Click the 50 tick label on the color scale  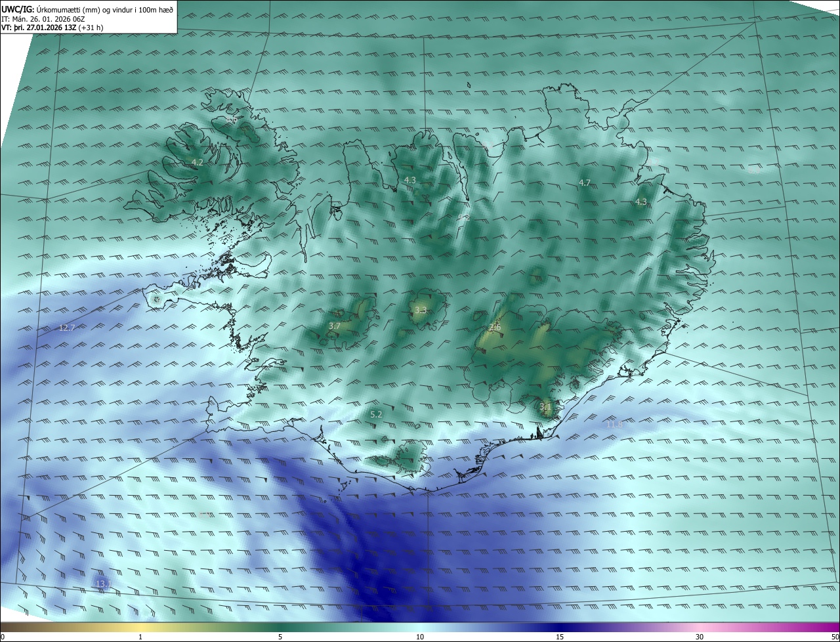tap(834, 637)
